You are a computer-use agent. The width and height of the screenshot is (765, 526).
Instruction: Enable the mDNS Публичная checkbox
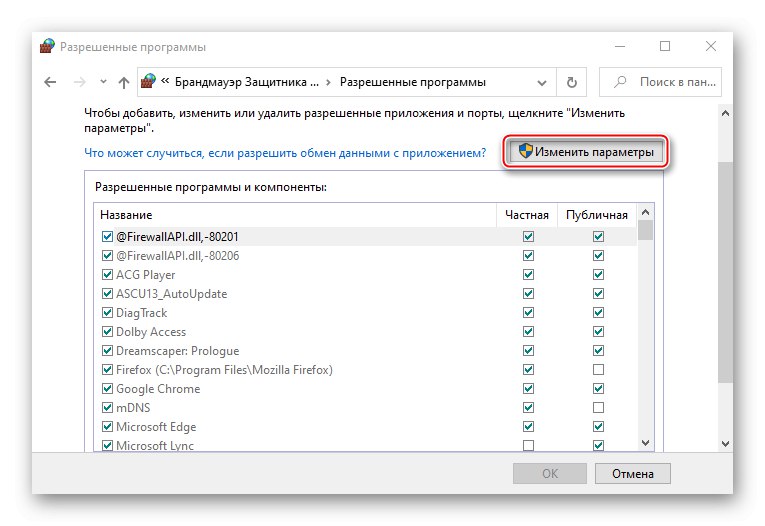599,407
